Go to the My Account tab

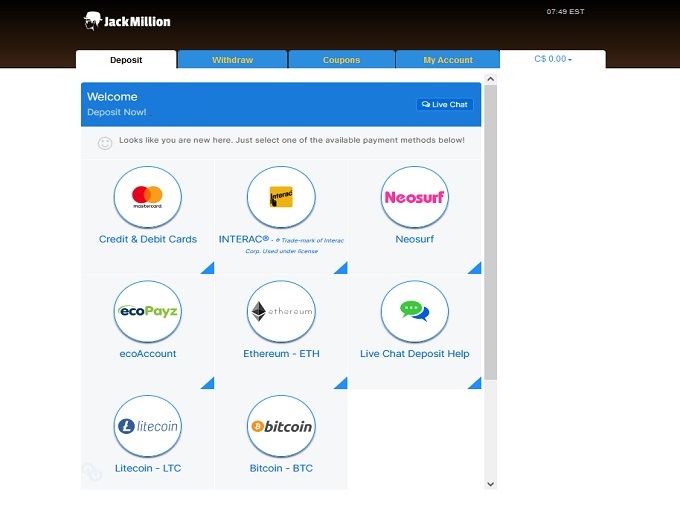pos(447,60)
